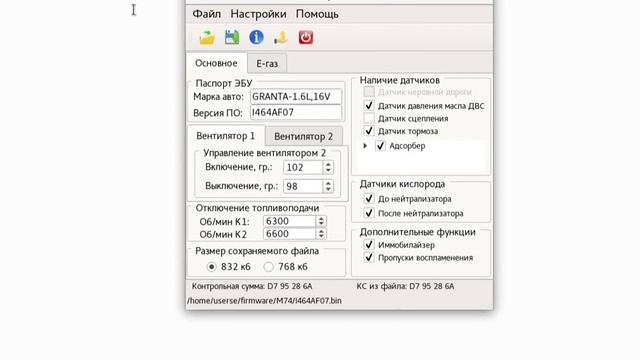Switch to the Основное tab

tap(216, 63)
